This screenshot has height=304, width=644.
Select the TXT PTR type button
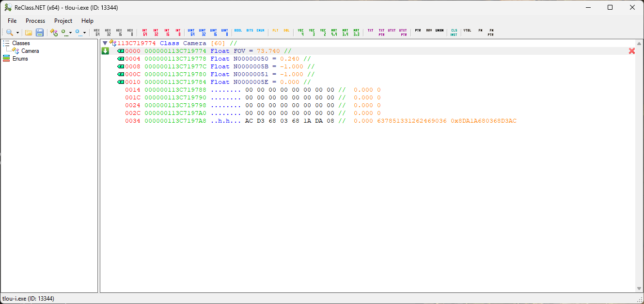point(382,32)
